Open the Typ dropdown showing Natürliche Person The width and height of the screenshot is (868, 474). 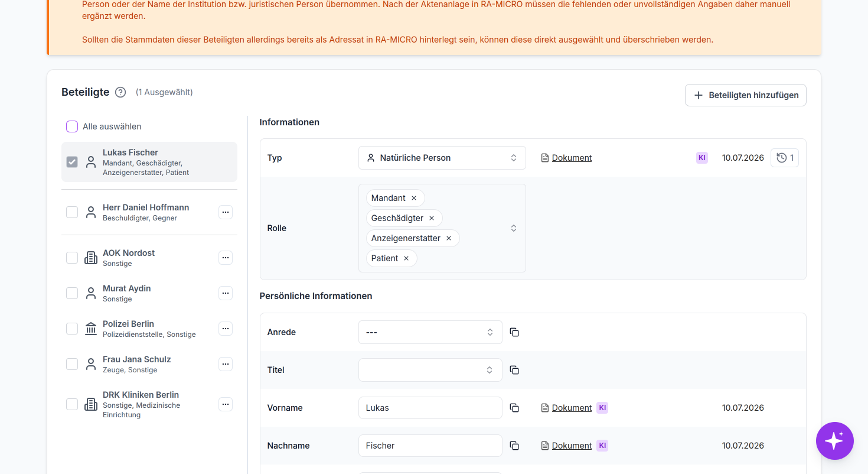pyautogui.click(x=442, y=158)
